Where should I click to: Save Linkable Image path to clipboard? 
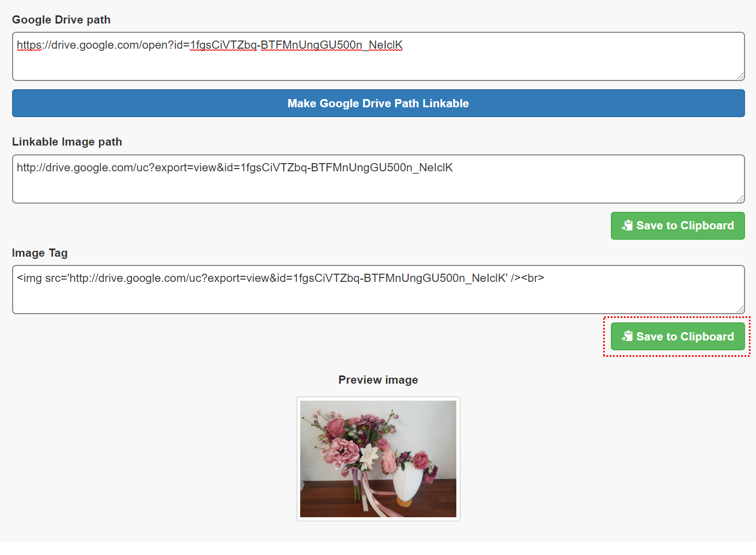click(678, 226)
